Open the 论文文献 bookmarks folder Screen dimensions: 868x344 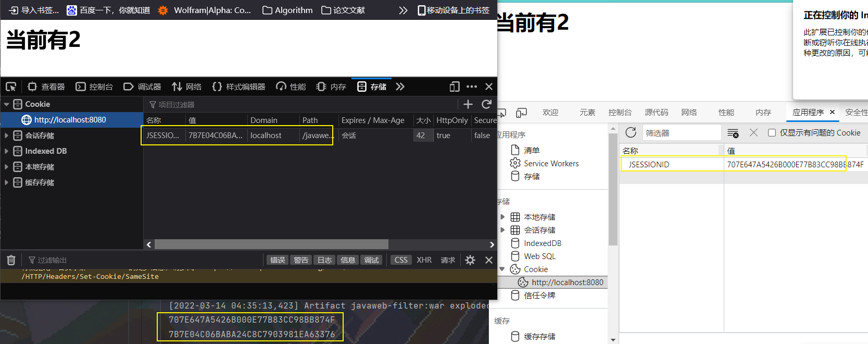(343, 10)
